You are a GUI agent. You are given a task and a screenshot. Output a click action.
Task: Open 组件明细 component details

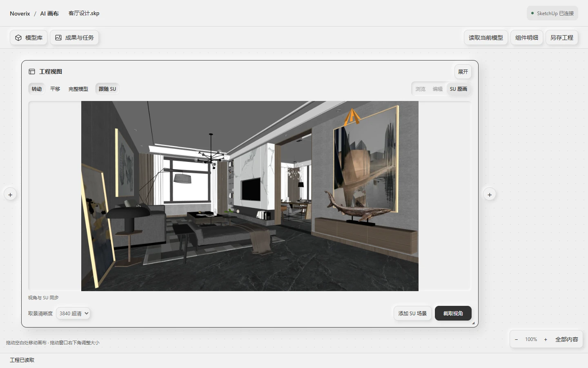(527, 38)
